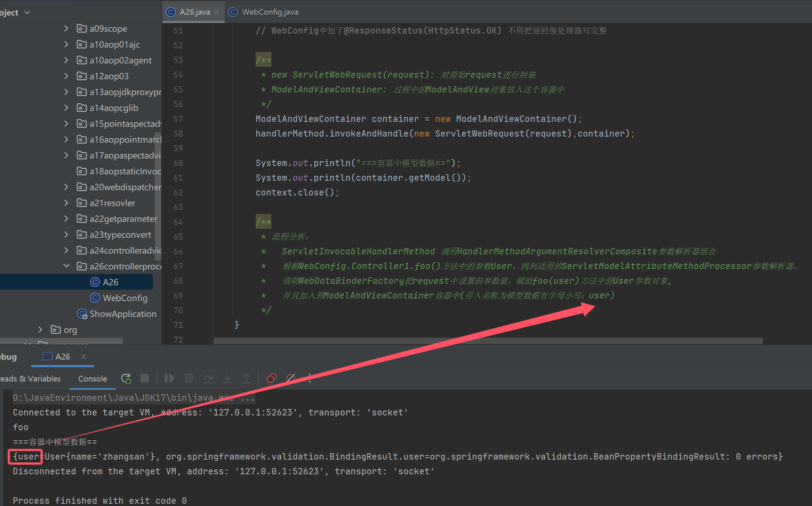
Task: Expand the a17aopaspectadvi package
Action: tap(66, 155)
